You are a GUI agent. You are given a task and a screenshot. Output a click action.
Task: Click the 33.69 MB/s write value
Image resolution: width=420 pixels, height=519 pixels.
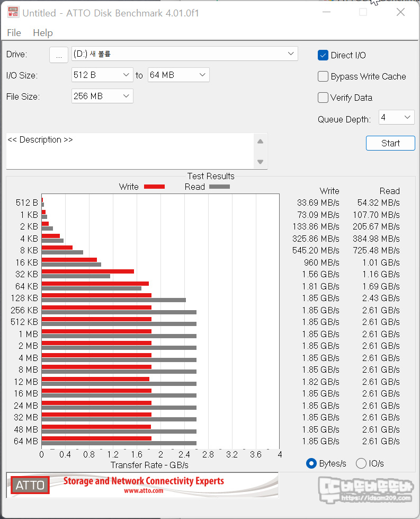pos(318,203)
